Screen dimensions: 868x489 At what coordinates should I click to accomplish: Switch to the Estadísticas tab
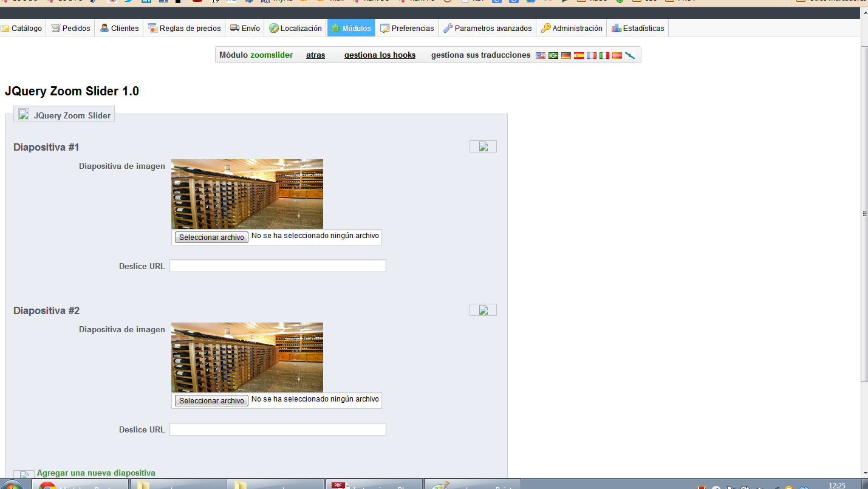coord(638,29)
